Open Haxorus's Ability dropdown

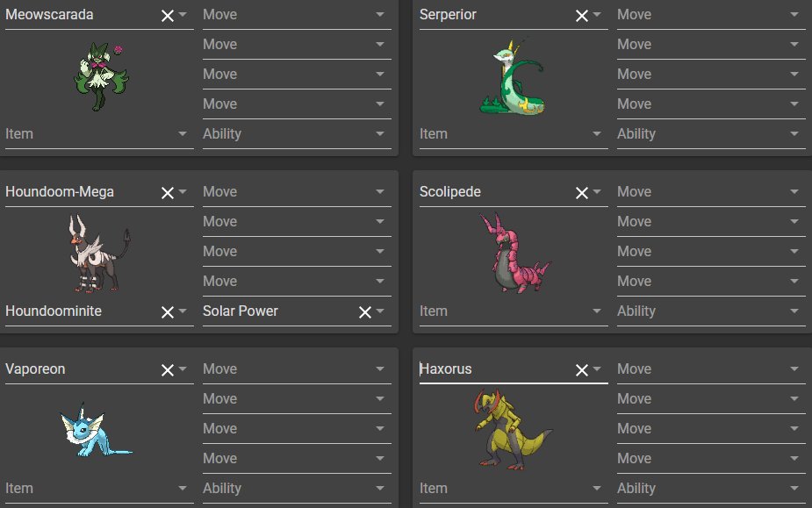(x=711, y=488)
